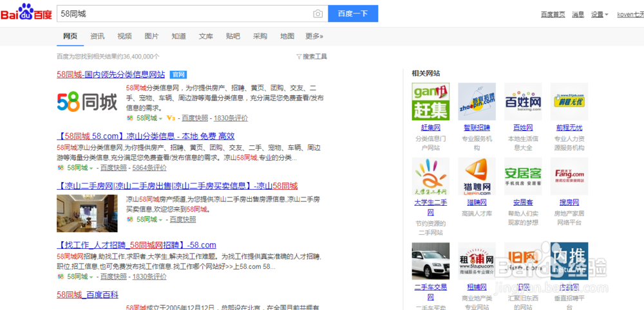
Task: Expand 58同城 source dropdown beside 5864条评价
Action: coord(91,168)
